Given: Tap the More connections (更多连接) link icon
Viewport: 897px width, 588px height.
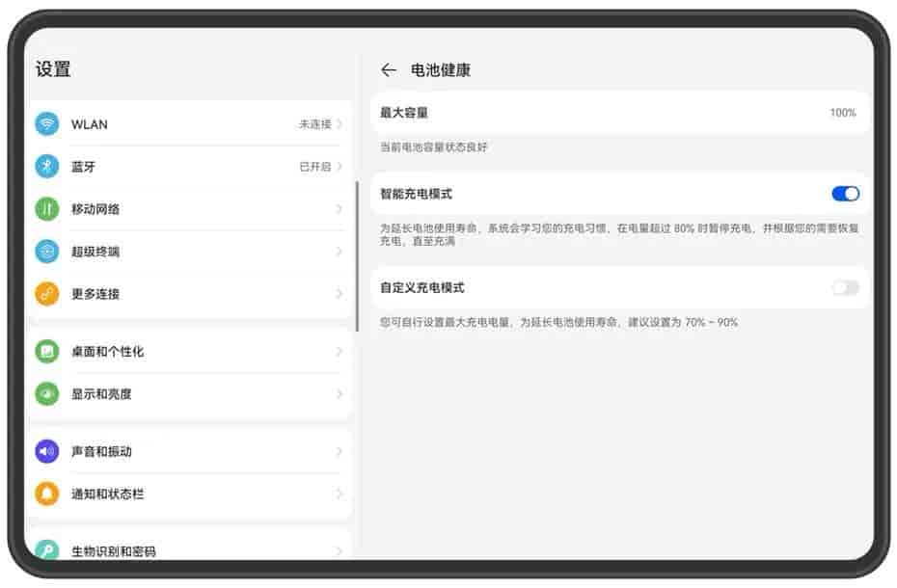Looking at the screenshot, I should 47,294.
